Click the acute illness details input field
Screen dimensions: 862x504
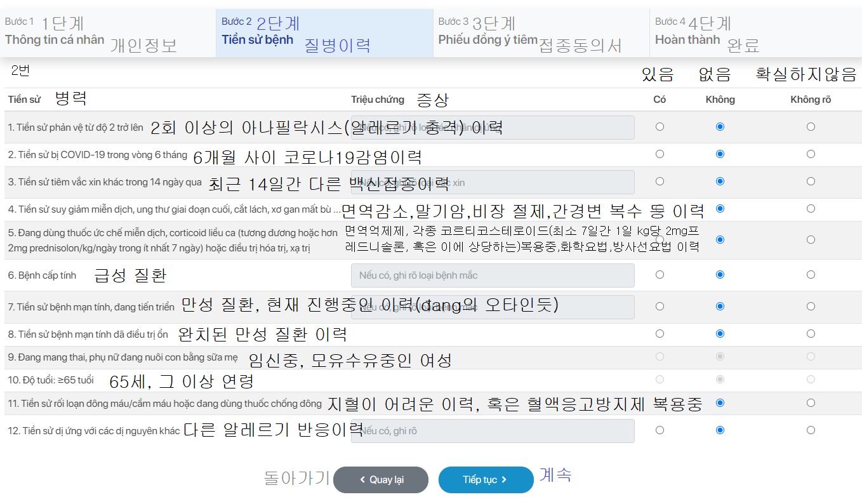pos(492,275)
